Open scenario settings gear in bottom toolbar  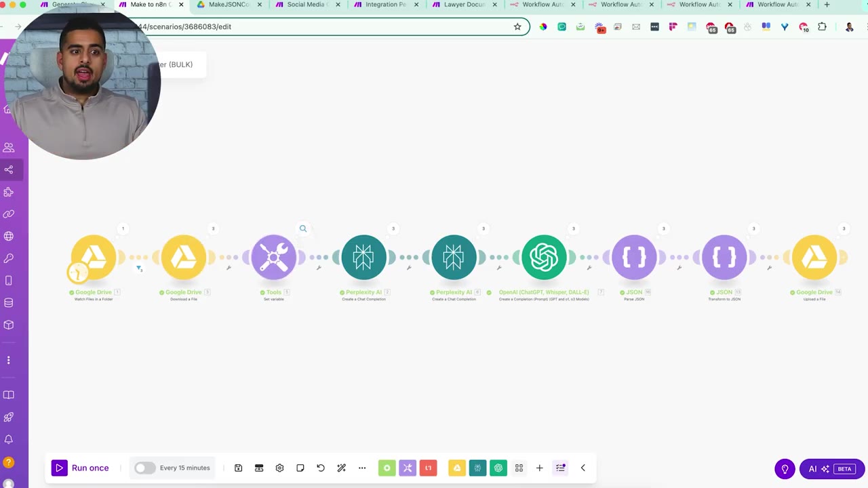[x=279, y=468]
